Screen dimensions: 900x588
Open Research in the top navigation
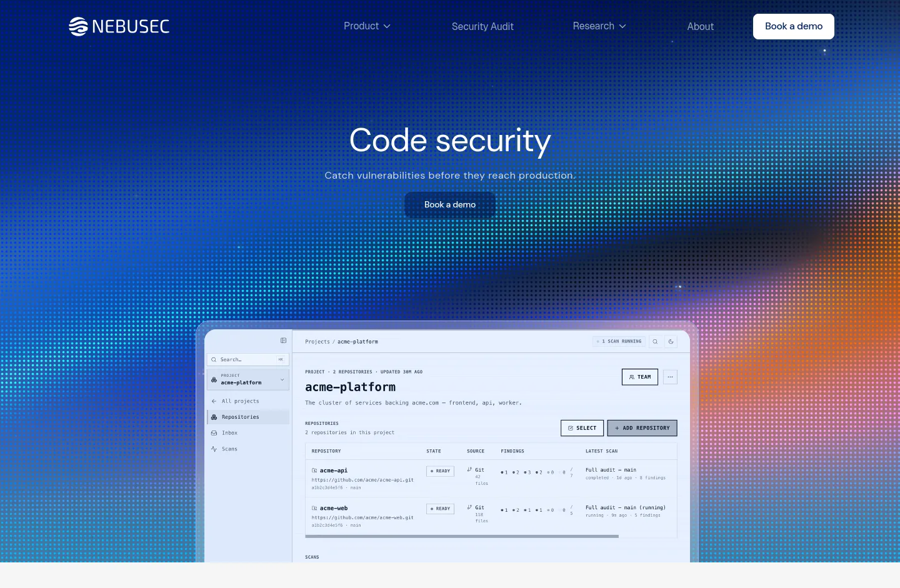point(593,26)
